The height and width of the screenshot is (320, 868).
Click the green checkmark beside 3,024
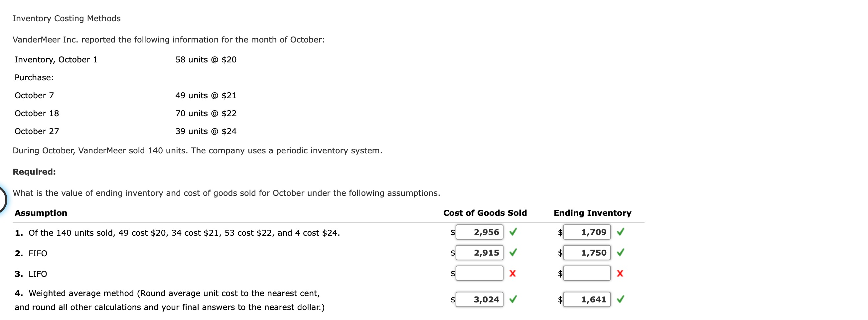click(512, 299)
